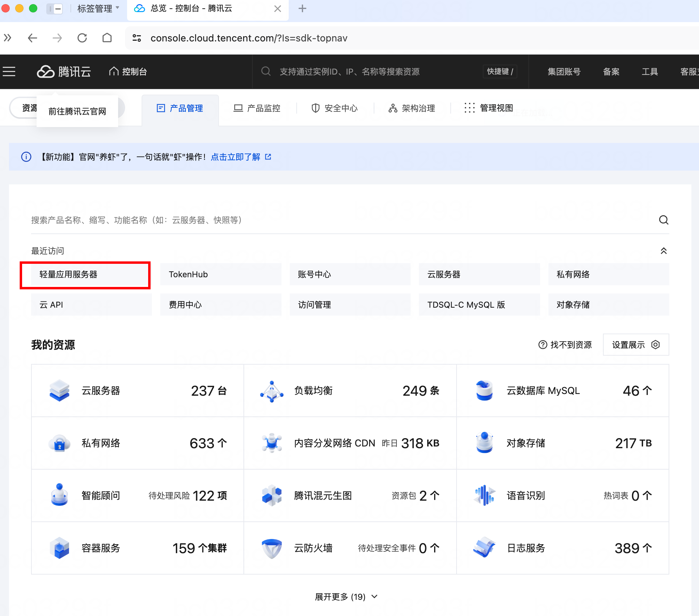Open the management view tab
699x616 pixels.
point(489,108)
